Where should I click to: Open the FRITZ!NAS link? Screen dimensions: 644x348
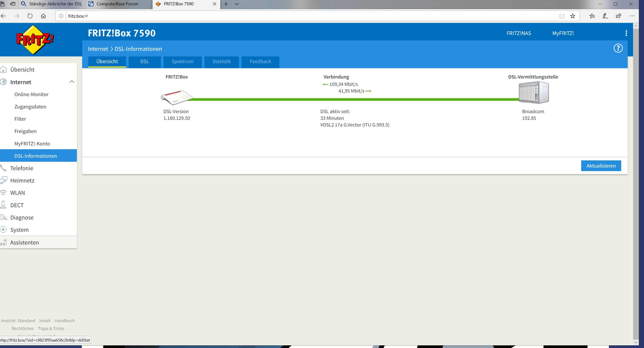518,33
